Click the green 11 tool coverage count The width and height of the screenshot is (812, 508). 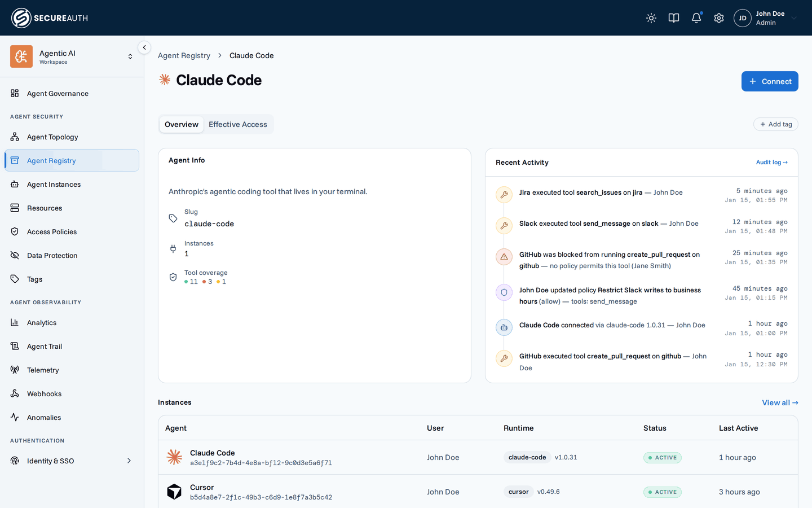191,282
